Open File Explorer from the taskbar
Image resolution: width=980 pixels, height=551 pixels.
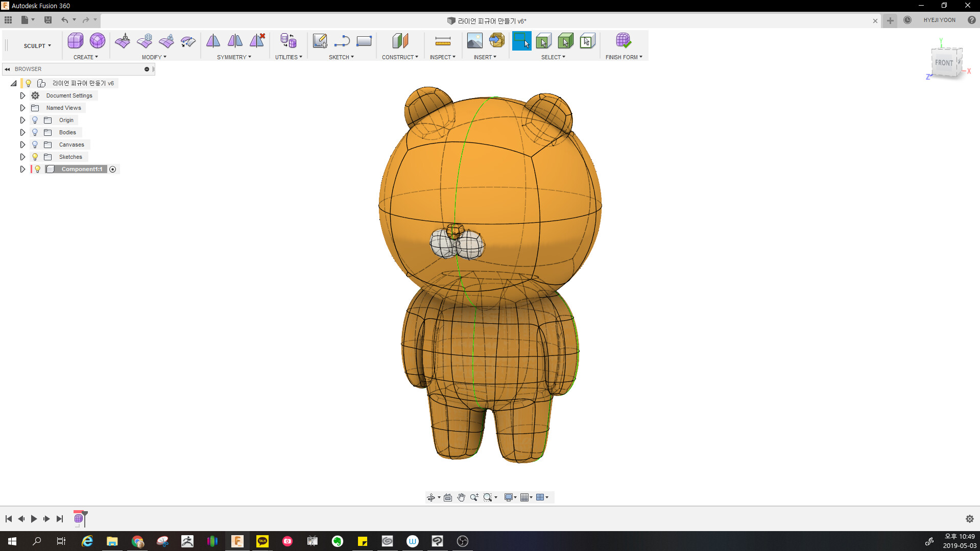[112, 541]
